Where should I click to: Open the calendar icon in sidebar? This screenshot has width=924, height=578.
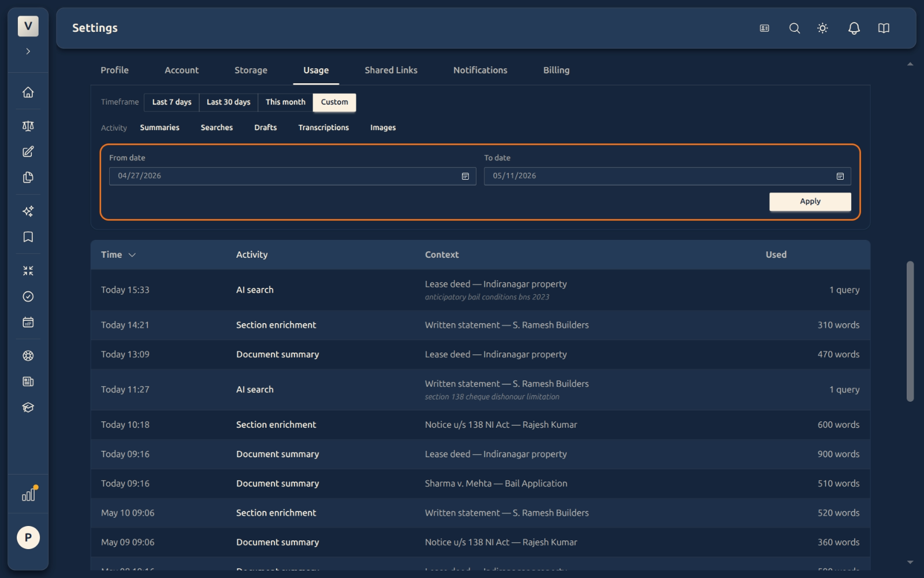pos(28,323)
